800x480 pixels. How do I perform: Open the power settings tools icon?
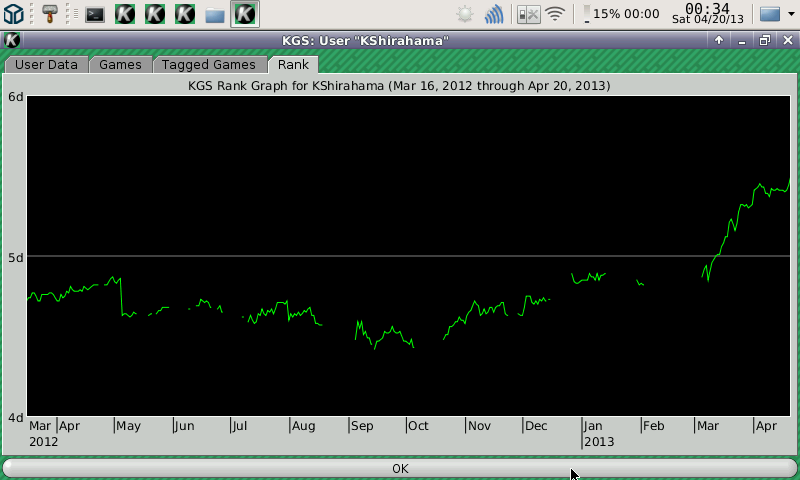529,14
